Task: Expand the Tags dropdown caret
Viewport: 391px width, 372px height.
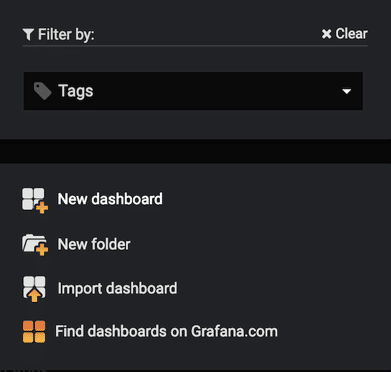Action: (x=347, y=91)
